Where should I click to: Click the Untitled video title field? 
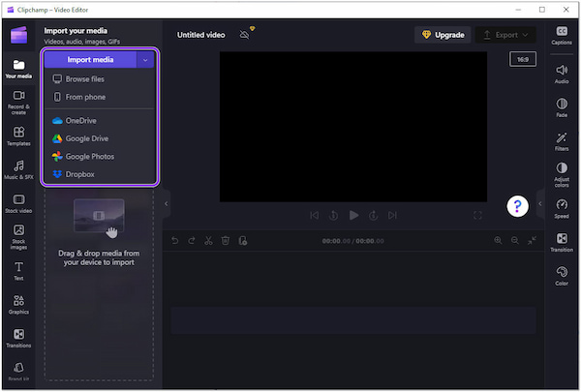click(x=200, y=35)
